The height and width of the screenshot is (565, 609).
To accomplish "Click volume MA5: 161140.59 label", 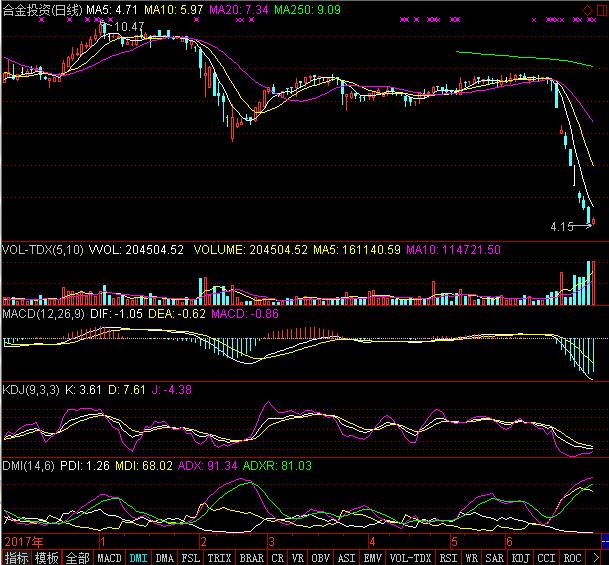I will [x=357, y=250].
